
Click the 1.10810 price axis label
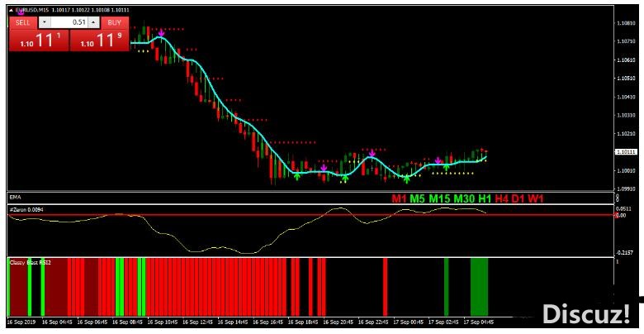(626, 23)
